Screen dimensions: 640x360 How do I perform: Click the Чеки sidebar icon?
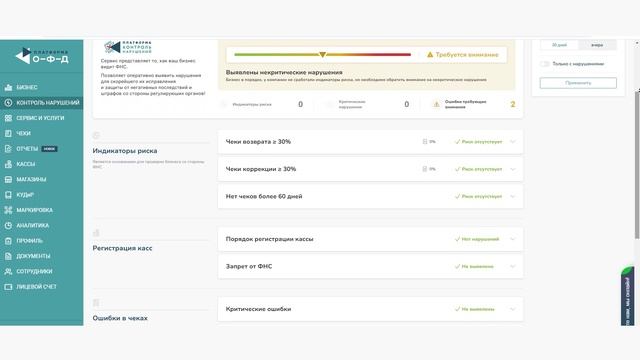8,133
